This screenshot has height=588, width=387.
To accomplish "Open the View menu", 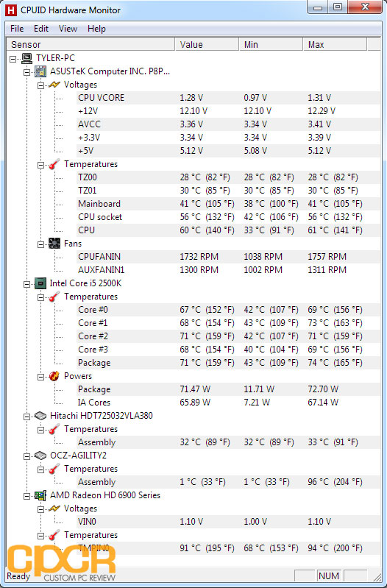I will [68, 29].
